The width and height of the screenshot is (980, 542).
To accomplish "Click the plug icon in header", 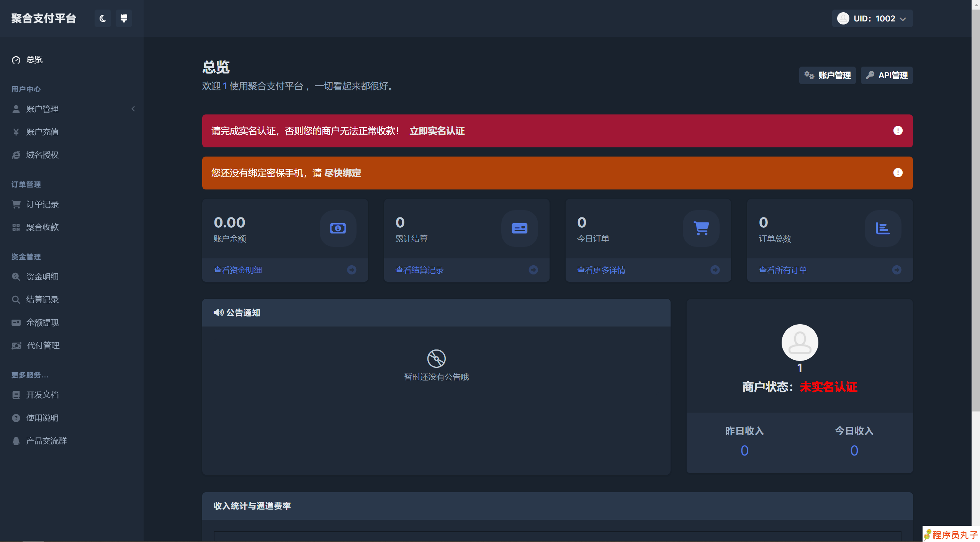I will point(124,18).
